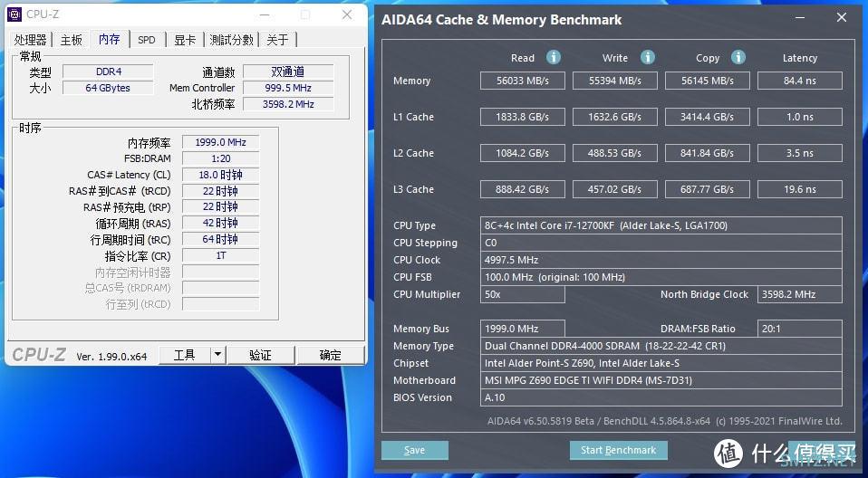868x478 pixels.
Task: Click the CPU Type field with i7-12700KF
Action: [661, 225]
